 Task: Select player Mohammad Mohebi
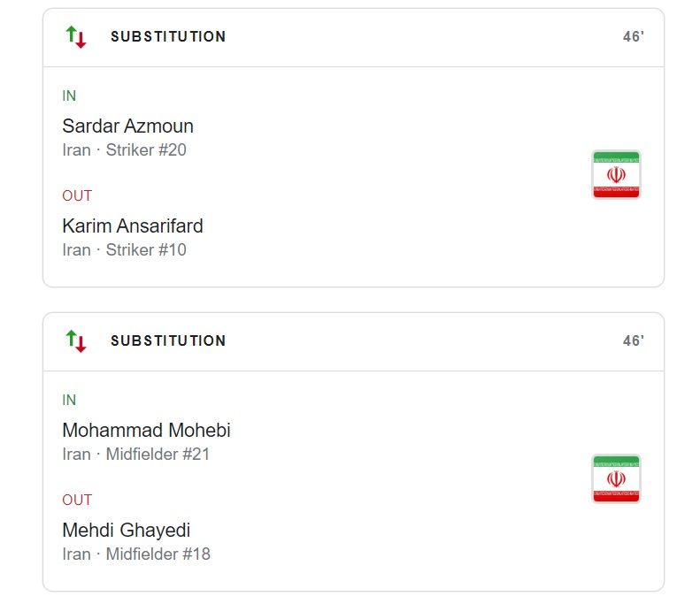tap(146, 431)
